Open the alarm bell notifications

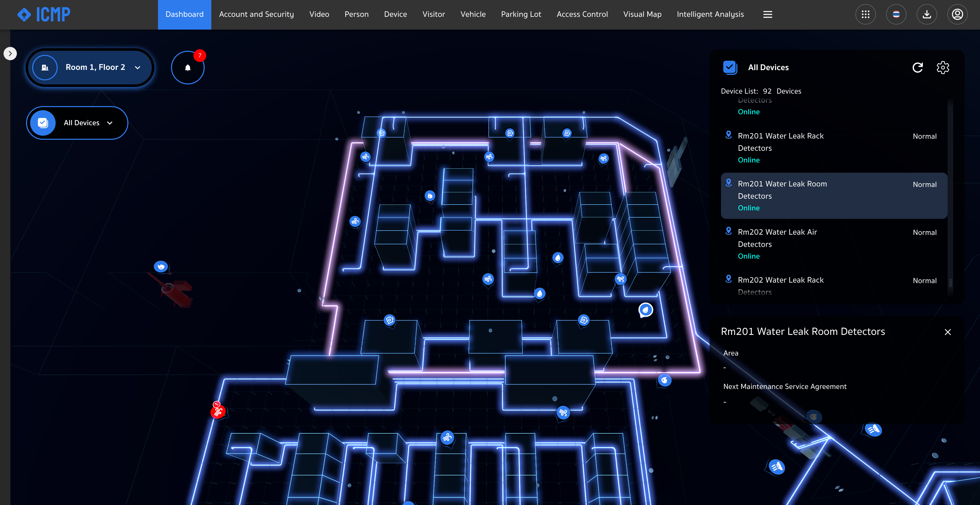188,68
